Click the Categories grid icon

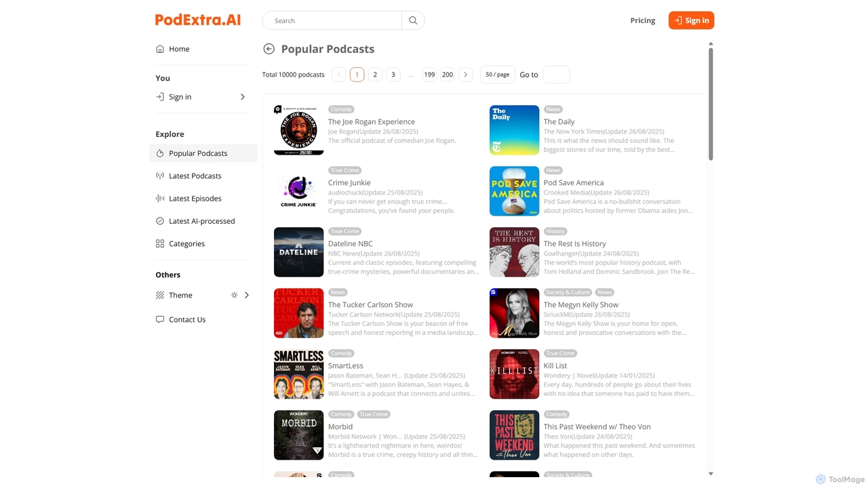[160, 243]
